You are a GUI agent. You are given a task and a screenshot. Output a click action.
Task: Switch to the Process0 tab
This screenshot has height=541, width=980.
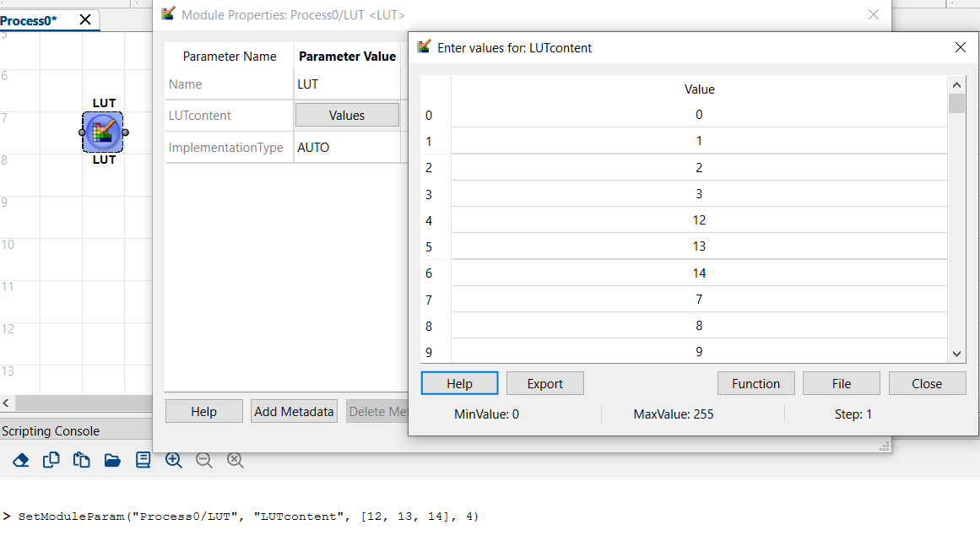coord(41,19)
